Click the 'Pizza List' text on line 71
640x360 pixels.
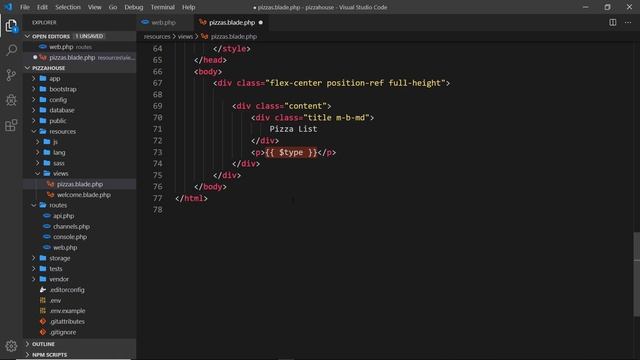point(293,129)
